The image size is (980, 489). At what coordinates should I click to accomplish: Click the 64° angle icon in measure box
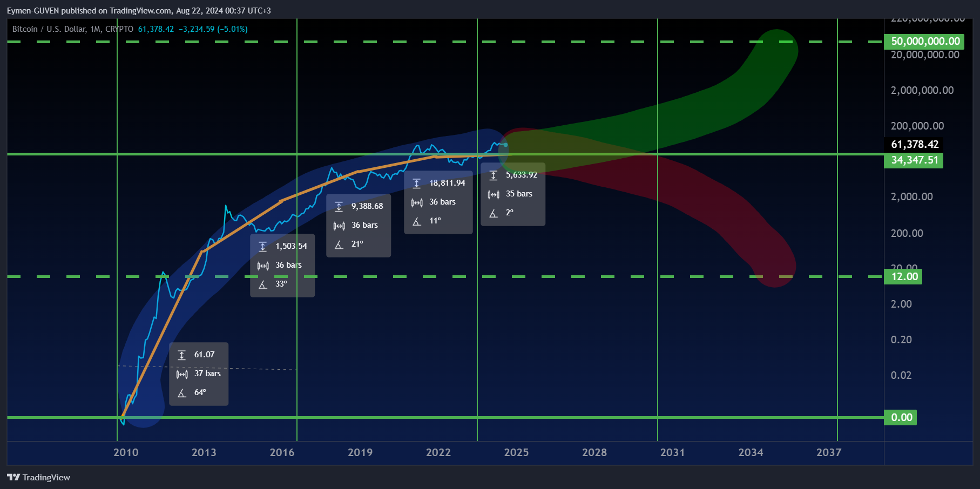(x=182, y=393)
